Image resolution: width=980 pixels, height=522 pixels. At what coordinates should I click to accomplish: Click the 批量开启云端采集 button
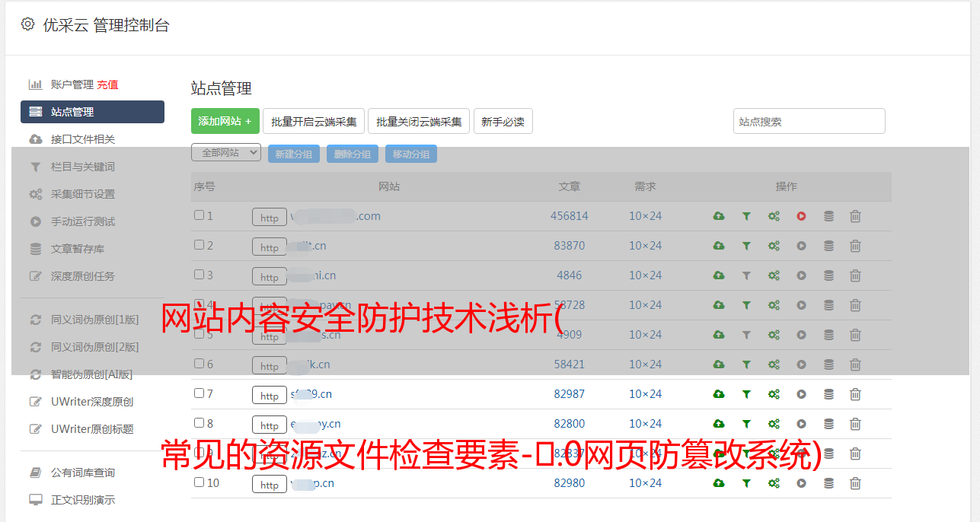[314, 121]
